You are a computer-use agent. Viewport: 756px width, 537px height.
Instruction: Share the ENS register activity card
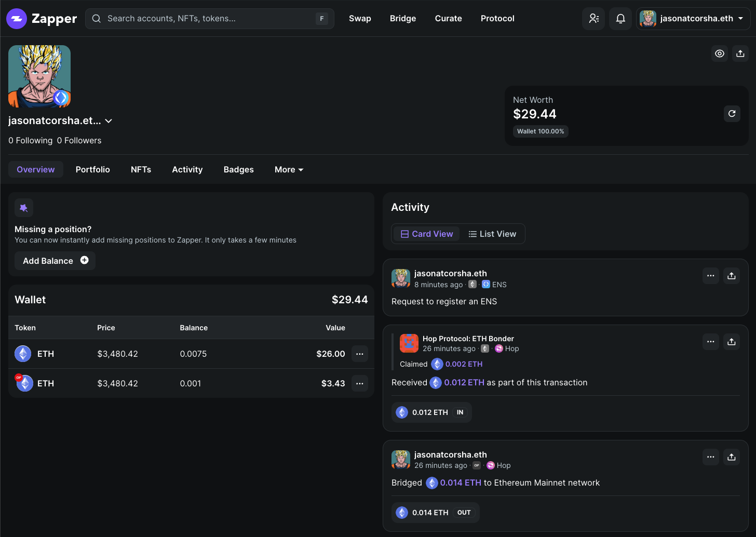[732, 276]
